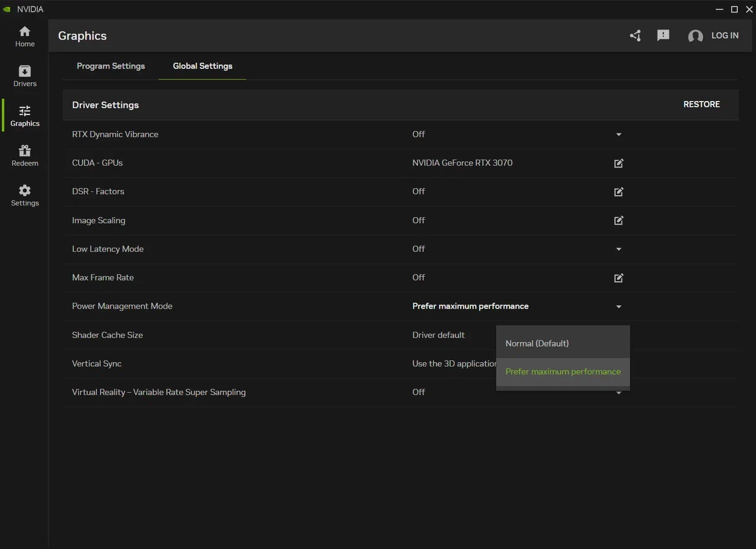Go to the Drivers section

tap(25, 76)
